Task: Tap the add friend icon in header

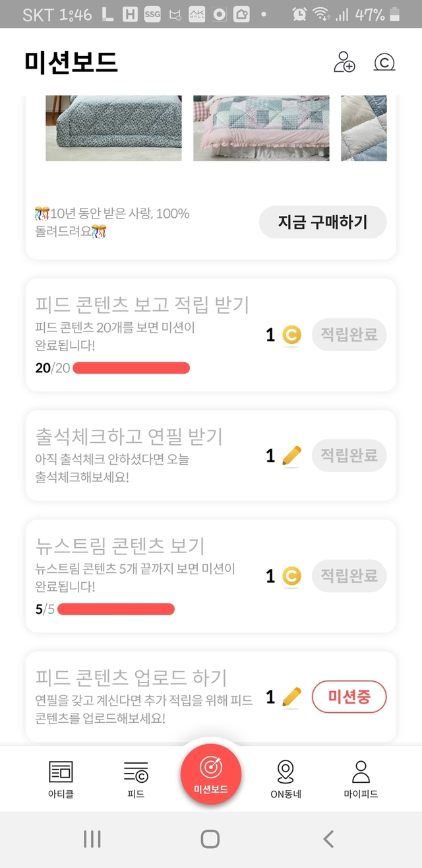Action: point(344,62)
